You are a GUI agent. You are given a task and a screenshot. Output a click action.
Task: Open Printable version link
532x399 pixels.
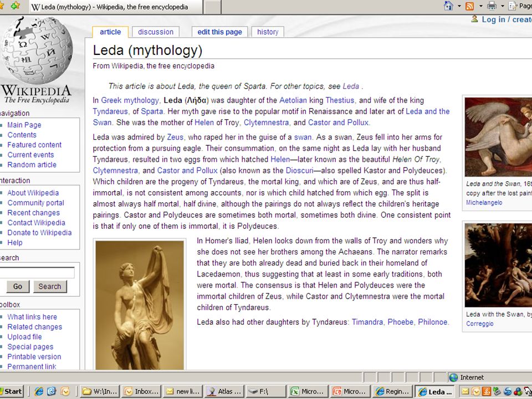[x=34, y=356]
